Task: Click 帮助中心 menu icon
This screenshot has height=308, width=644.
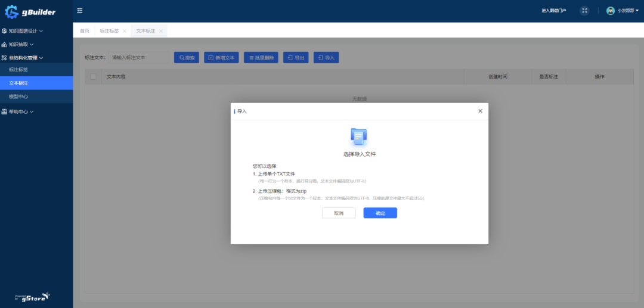Action: 4,111
